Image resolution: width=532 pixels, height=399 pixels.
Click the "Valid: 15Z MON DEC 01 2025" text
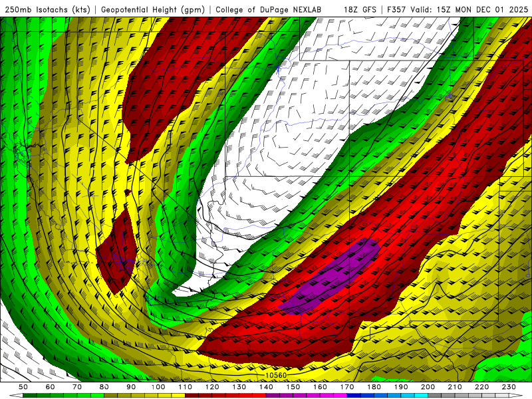469,9
